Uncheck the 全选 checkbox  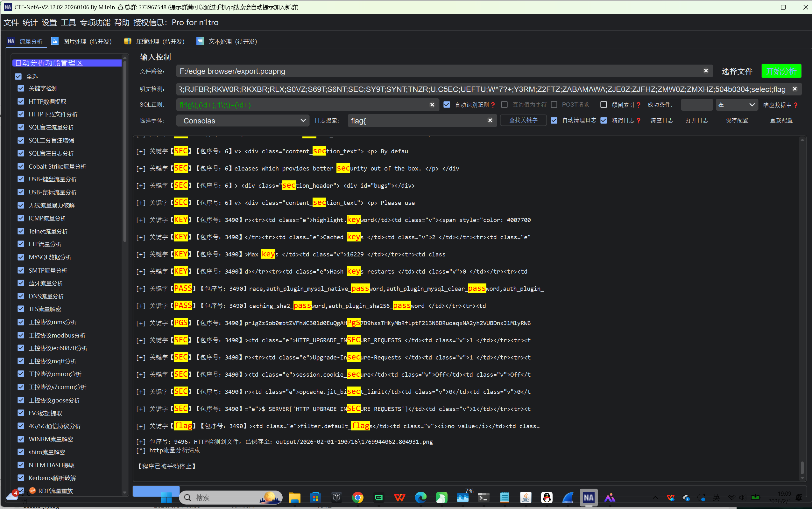[x=18, y=76]
